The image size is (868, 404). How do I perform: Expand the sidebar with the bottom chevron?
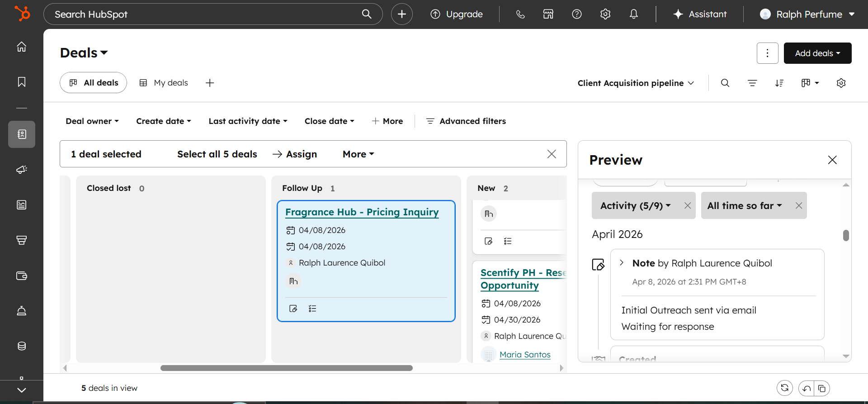[22, 390]
